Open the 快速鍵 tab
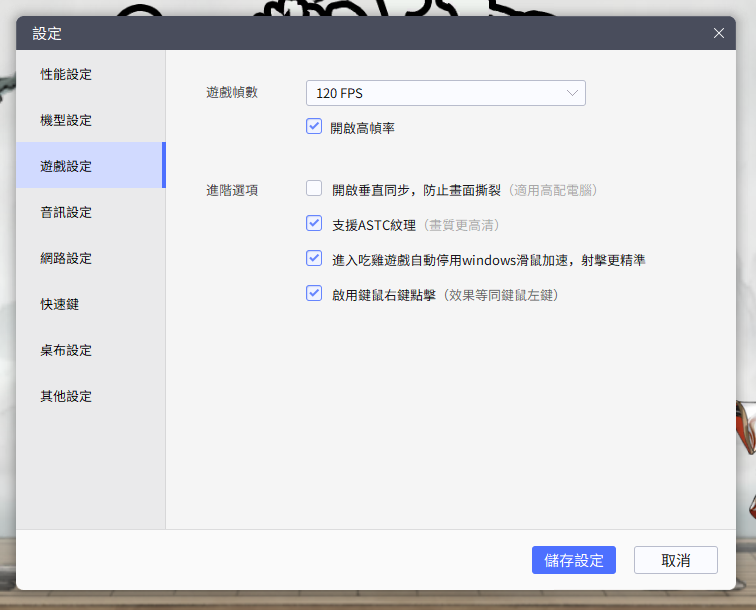 (91, 304)
